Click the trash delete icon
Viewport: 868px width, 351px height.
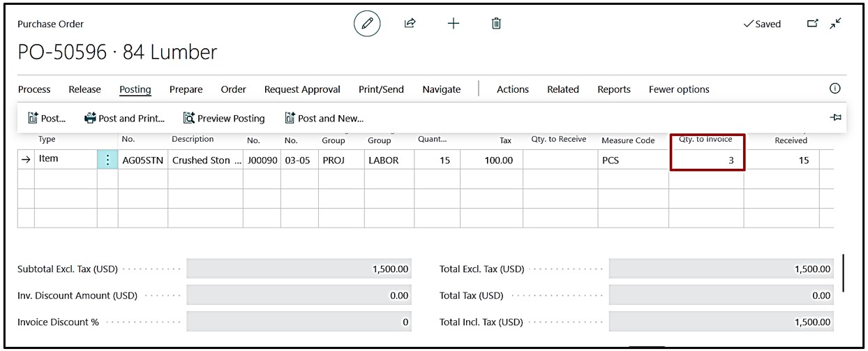496,24
